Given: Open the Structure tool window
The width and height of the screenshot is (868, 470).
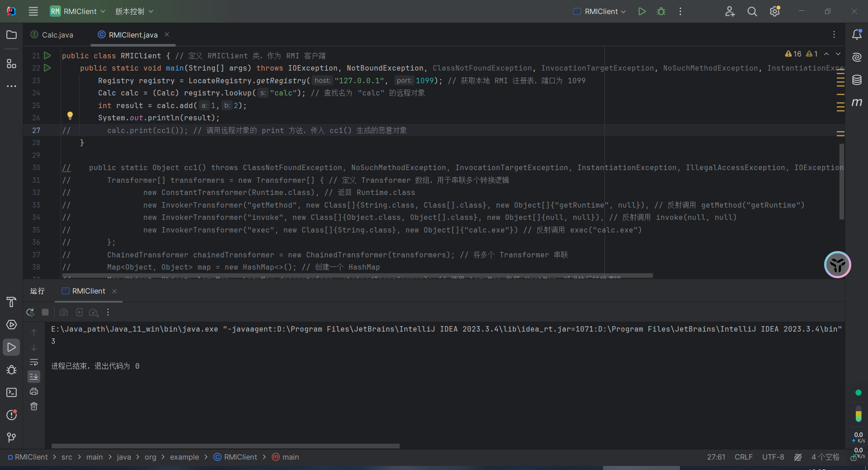Looking at the screenshot, I should tap(11, 64).
